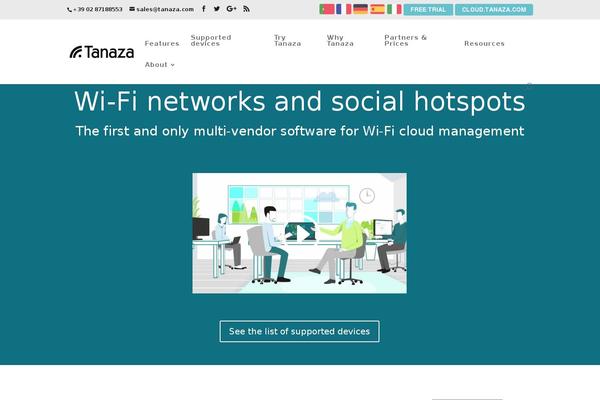
Task: Switch language with the German flag
Action: (x=360, y=9)
